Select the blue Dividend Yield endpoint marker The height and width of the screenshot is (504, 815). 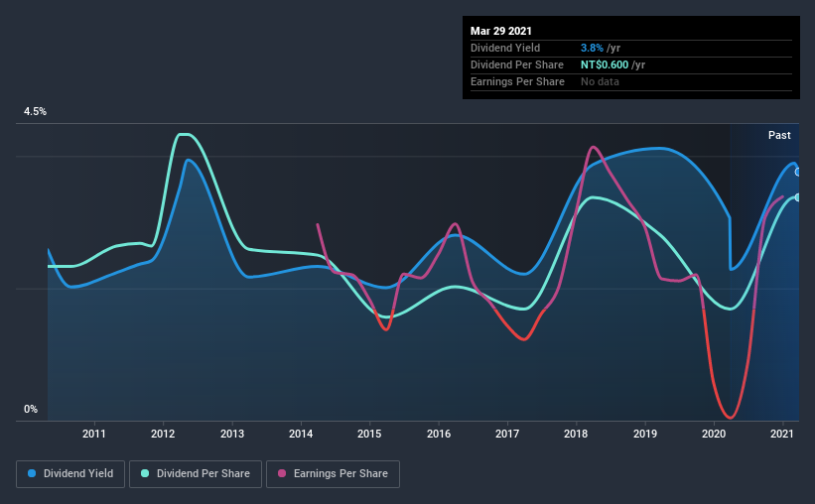(798, 172)
